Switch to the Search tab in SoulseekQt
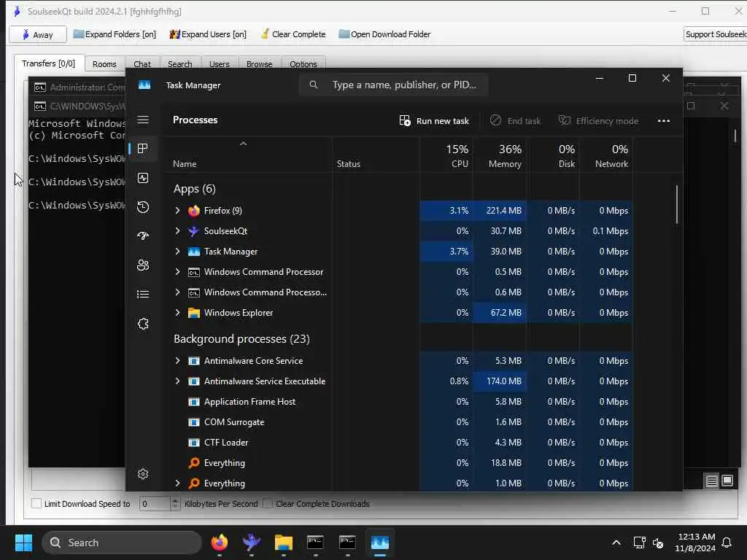The height and width of the screenshot is (560, 747). pyautogui.click(x=179, y=64)
